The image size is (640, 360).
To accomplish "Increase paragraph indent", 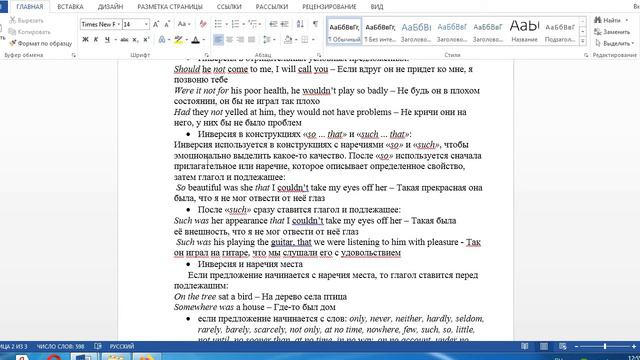I will click(x=284, y=24).
